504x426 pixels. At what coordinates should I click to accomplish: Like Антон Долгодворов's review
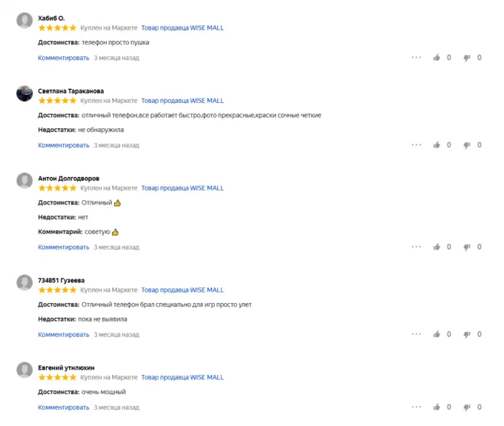click(x=437, y=247)
